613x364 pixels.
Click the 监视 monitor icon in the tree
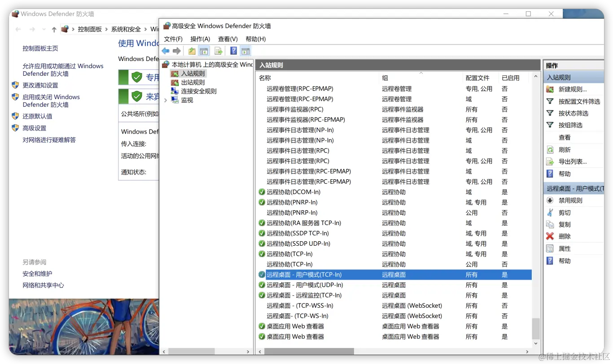click(175, 100)
